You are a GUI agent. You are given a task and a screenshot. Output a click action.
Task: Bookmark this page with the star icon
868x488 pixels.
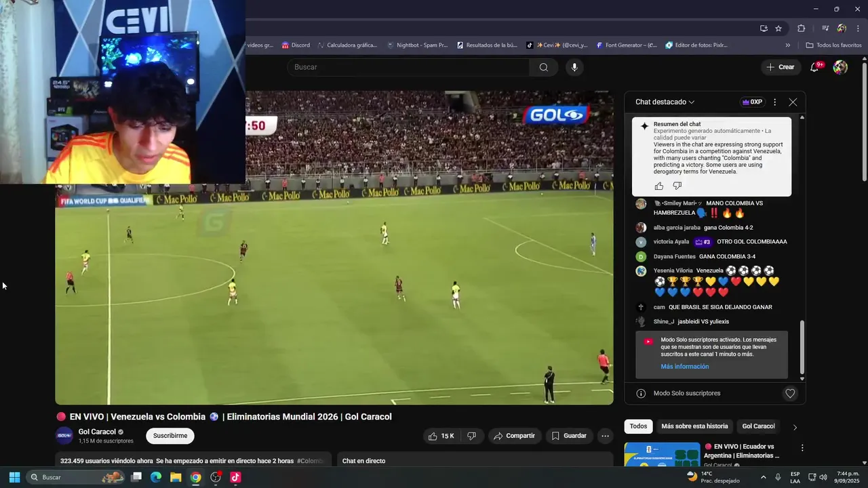coord(778,28)
